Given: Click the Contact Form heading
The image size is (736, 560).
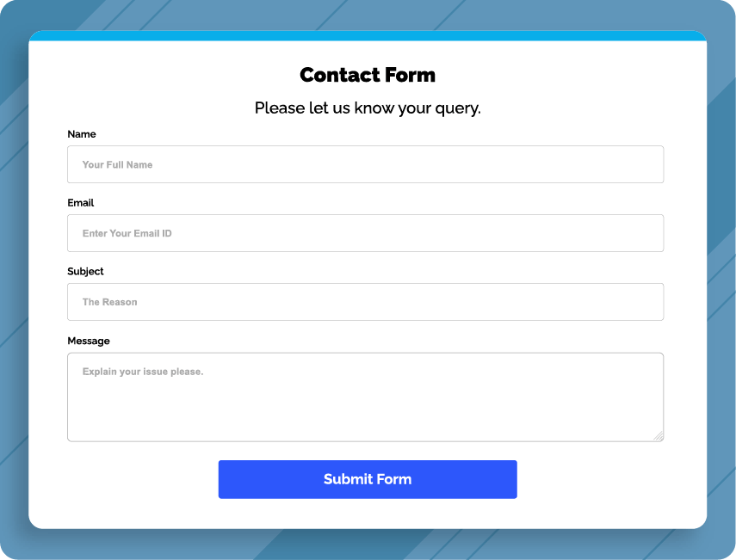Looking at the screenshot, I should tap(367, 75).
